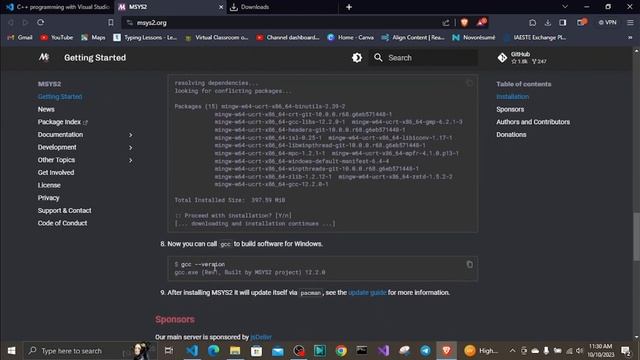Bookmark this page icon
Screen dimensions: 640x360
(x=111, y=22)
